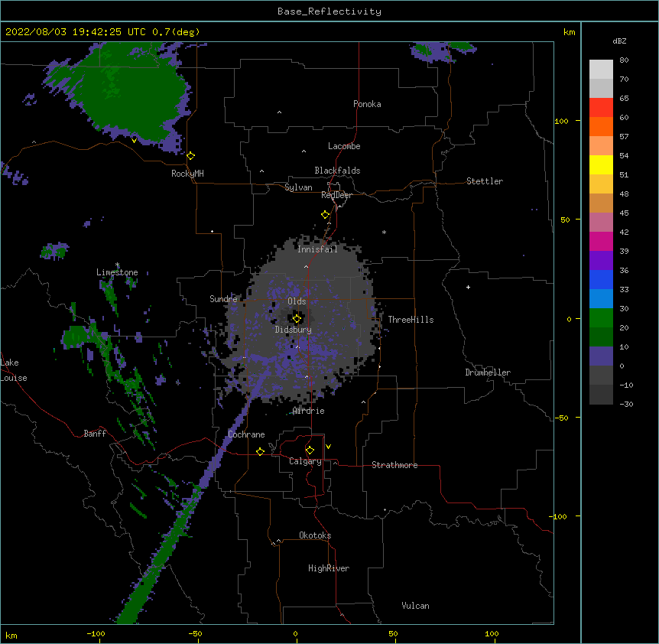Click the Limestone label

click(x=117, y=272)
